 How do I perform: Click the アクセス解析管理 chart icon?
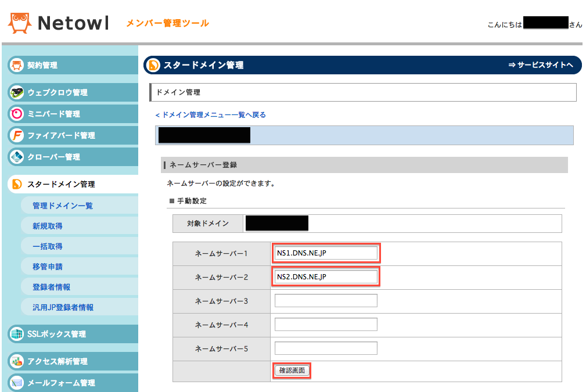click(16, 361)
